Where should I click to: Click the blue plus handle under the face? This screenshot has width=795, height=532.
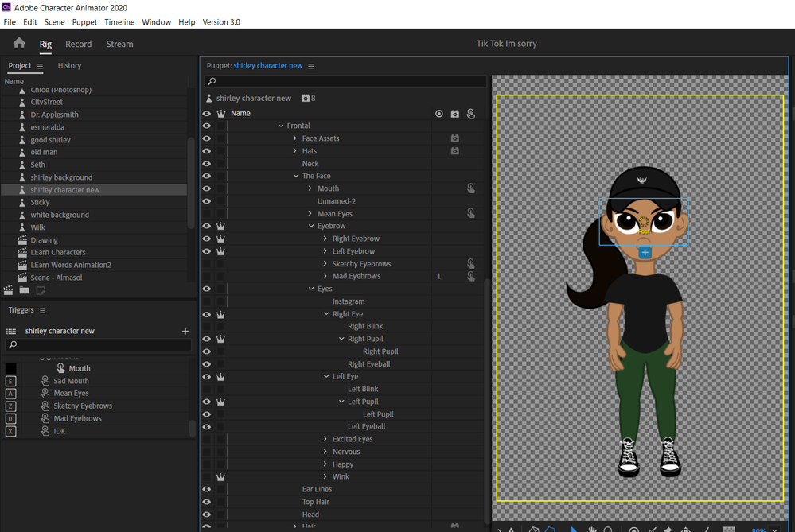pos(645,252)
